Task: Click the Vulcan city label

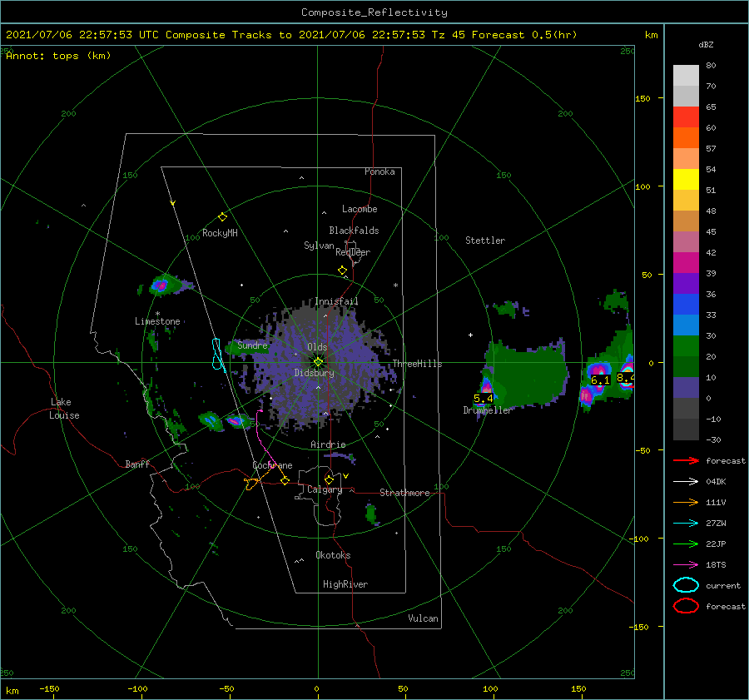Action: [x=423, y=618]
